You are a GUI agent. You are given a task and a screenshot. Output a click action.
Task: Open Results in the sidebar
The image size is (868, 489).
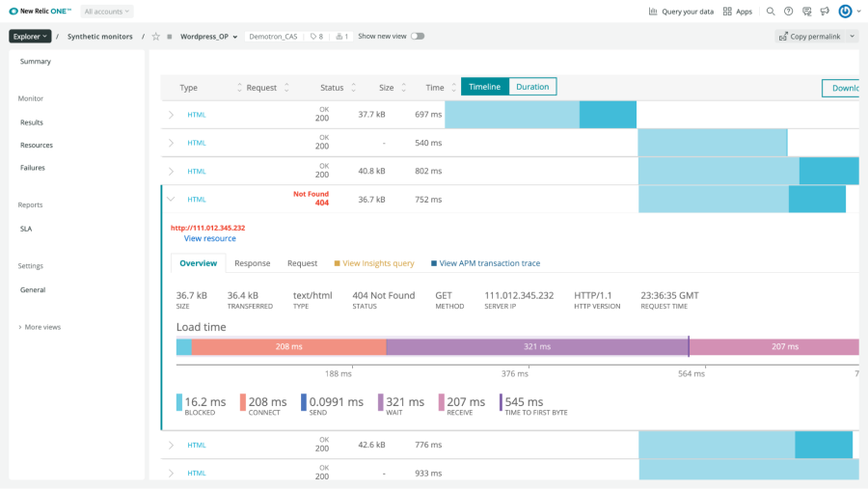pos(32,122)
